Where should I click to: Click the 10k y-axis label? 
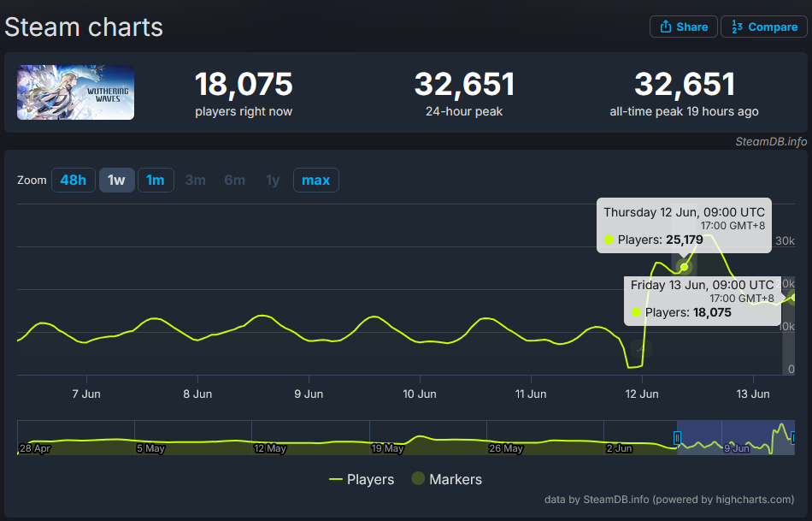pos(786,327)
